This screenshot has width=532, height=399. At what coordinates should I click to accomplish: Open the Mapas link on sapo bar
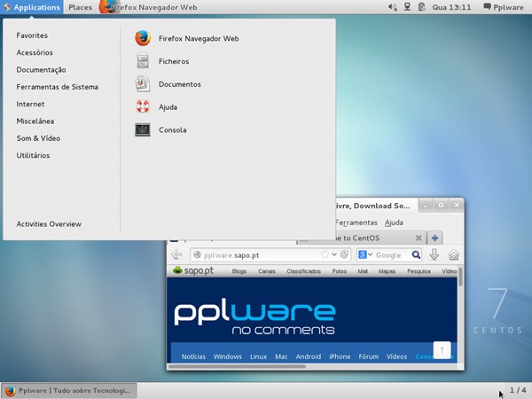(x=387, y=271)
